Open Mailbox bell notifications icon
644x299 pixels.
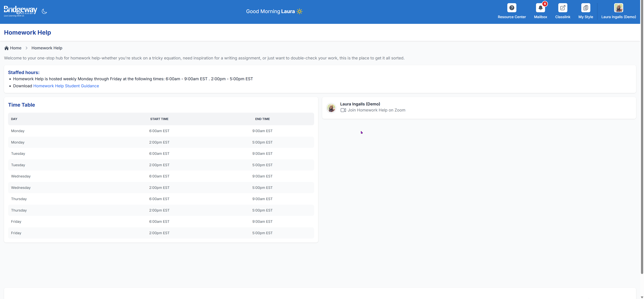tap(540, 8)
